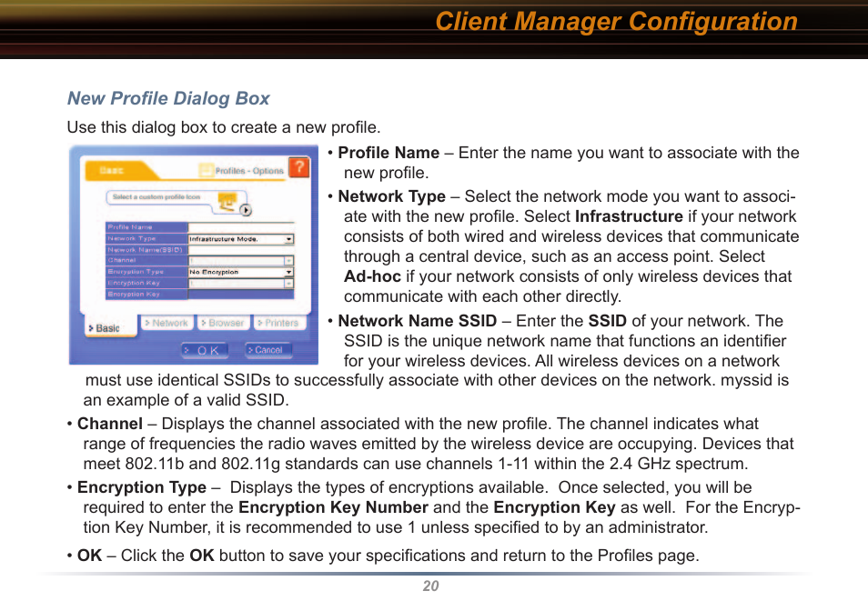Click the bold 'Channel' bullet term

tap(110, 424)
